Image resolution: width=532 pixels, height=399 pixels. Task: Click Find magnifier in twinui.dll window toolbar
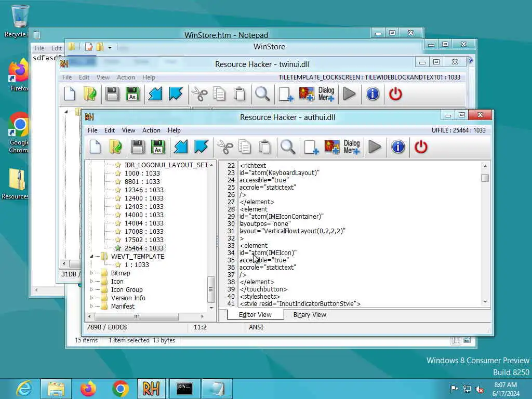262,94
